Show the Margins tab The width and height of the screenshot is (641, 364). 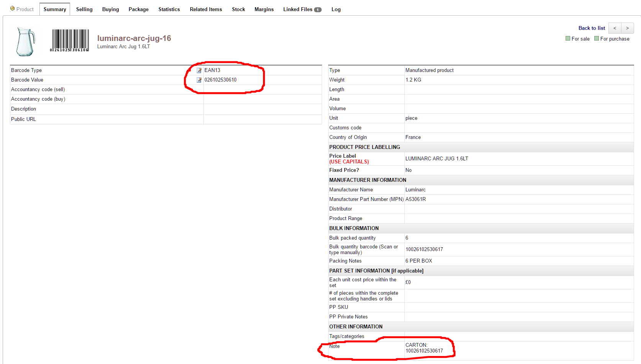(264, 10)
